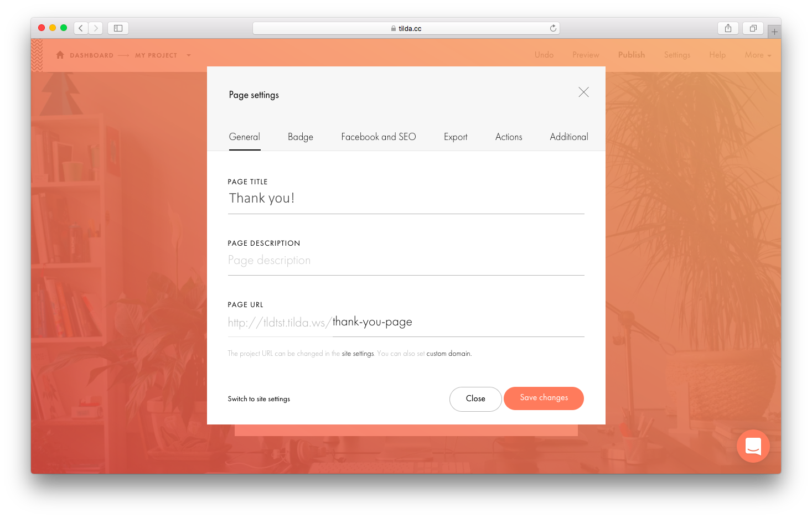Click the custom domain link
This screenshot has width=812, height=518.
tap(448, 353)
